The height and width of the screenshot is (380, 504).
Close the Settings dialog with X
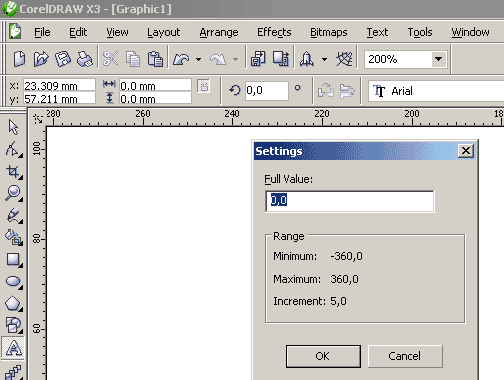click(x=466, y=151)
